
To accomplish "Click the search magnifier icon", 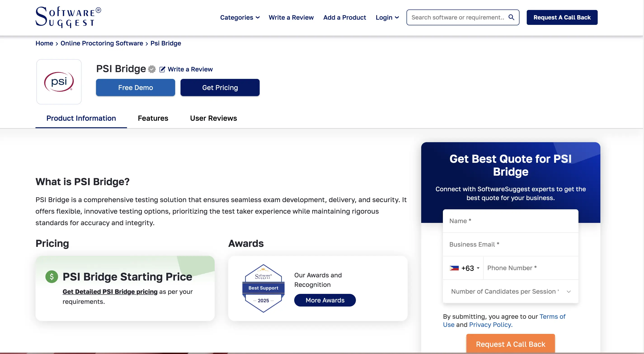I will click(x=511, y=17).
